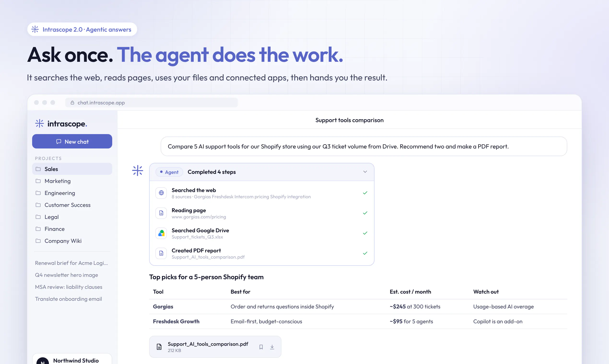The height and width of the screenshot is (364, 609).
Task: Click the Intrascope 2.0 Agentic answers badge
Action: coord(82,29)
